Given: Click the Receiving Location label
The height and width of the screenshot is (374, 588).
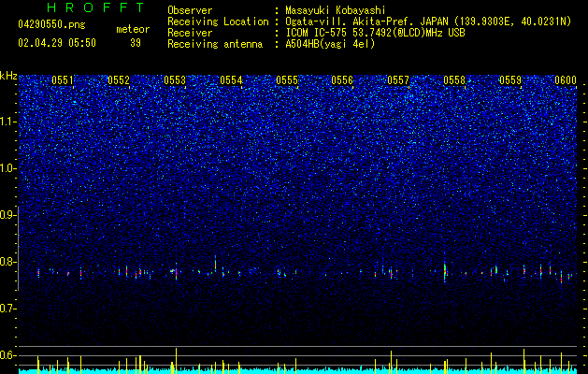Looking at the screenshot, I should [x=218, y=22].
